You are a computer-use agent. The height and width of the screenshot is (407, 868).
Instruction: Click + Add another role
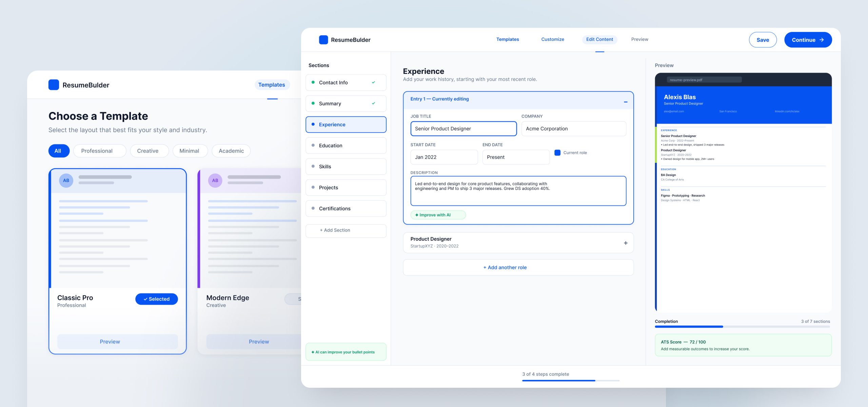(518, 267)
